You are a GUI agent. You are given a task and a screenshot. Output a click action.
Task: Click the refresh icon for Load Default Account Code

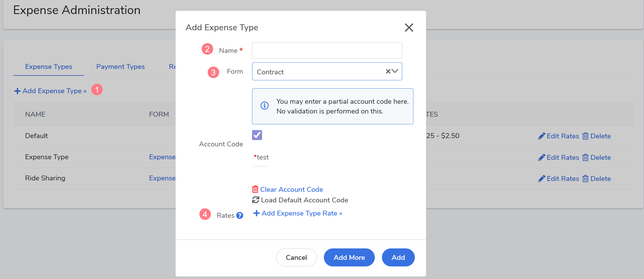tap(255, 200)
